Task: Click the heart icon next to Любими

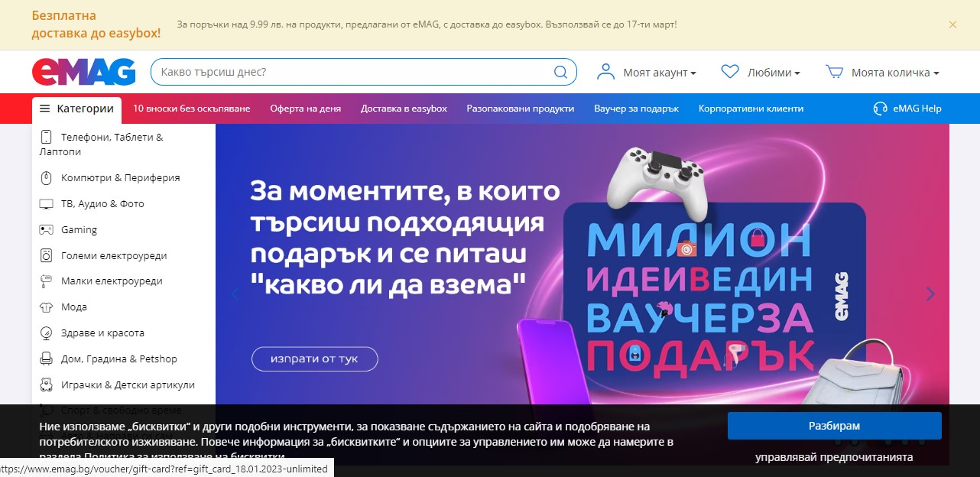Action: tap(729, 70)
